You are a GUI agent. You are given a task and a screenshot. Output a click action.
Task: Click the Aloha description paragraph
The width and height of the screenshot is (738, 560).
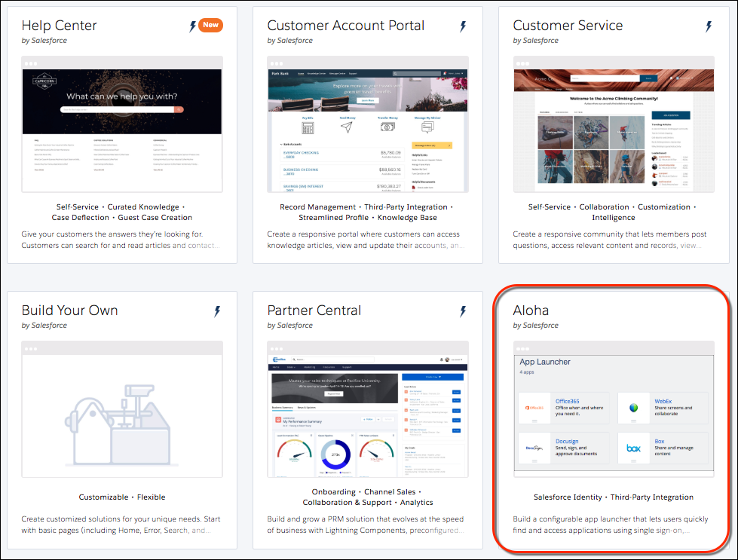tap(611, 525)
